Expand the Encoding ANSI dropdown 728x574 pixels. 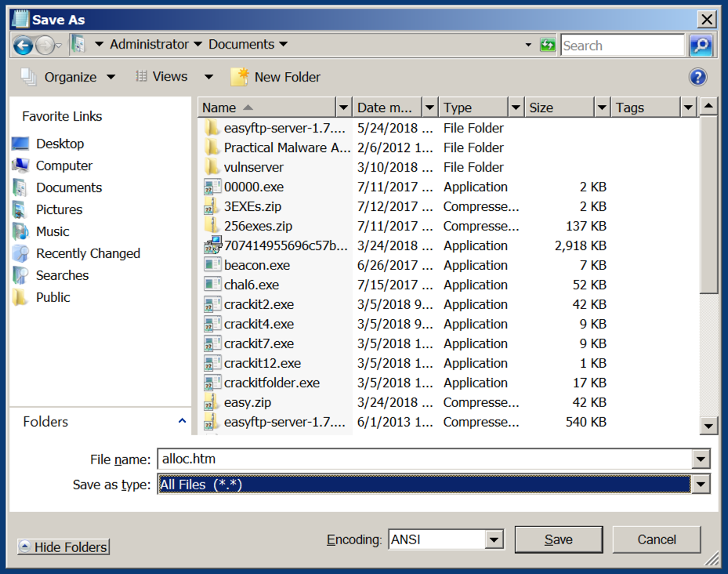pyautogui.click(x=494, y=539)
